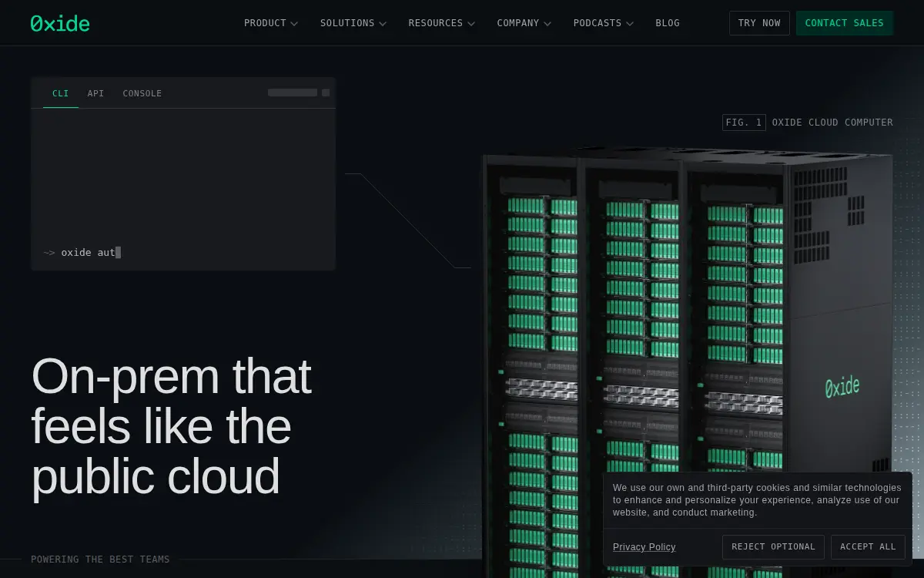The image size is (924, 578).
Task: Click the cookie notice description text
Action: (757, 500)
